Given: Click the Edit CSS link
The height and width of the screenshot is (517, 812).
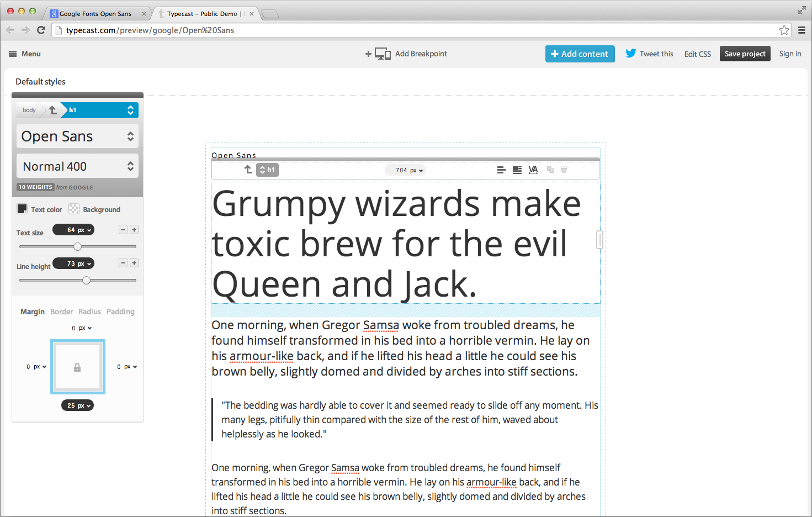Looking at the screenshot, I should click(698, 54).
